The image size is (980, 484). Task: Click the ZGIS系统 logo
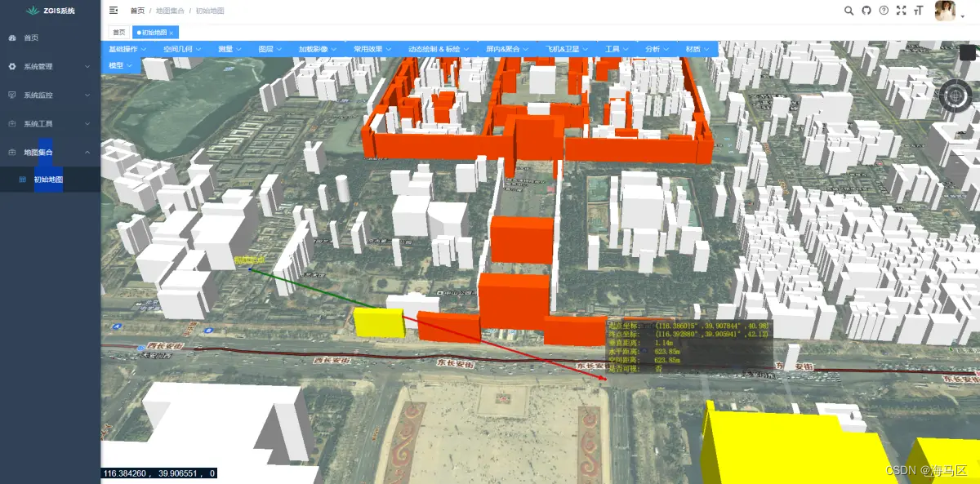coord(51,11)
